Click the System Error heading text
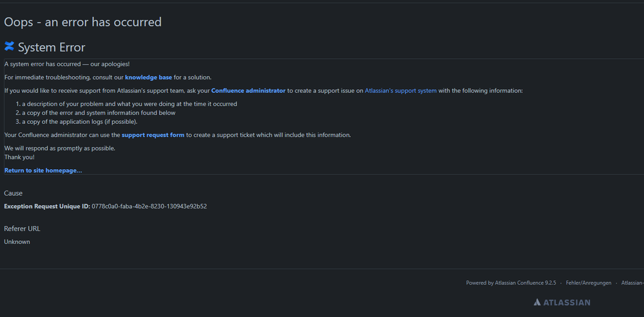The width and height of the screenshot is (644, 317). coord(52,47)
